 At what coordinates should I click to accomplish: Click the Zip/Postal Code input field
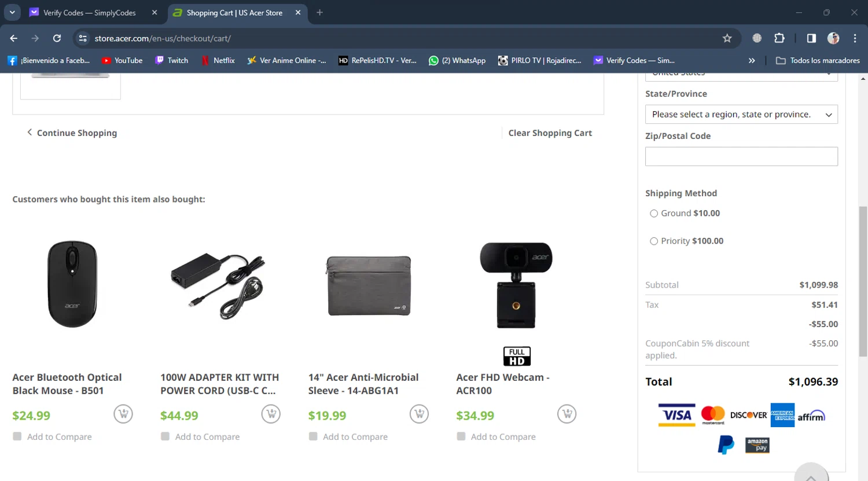(741, 156)
